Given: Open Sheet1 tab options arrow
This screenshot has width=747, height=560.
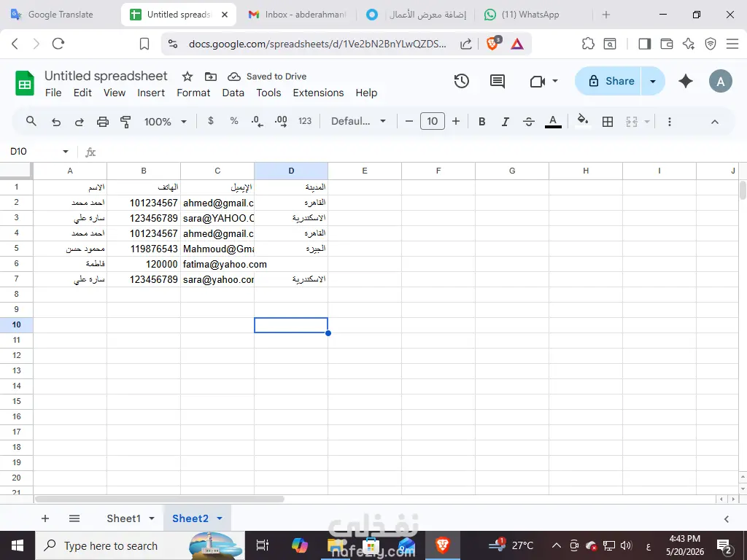Looking at the screenshot, I should [152, 518].
